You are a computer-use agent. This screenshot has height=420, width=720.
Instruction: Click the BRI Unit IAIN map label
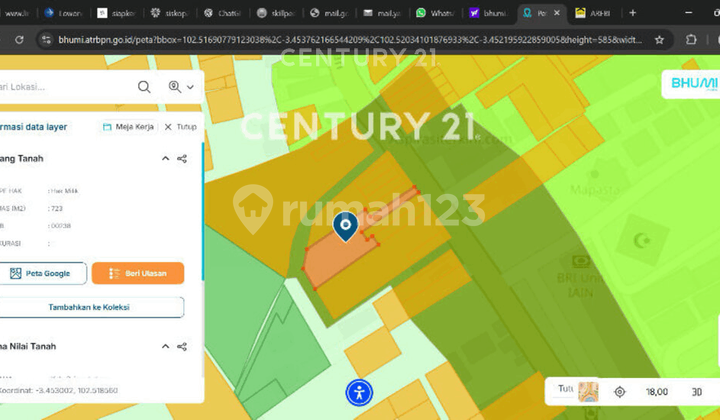[581, 285]
